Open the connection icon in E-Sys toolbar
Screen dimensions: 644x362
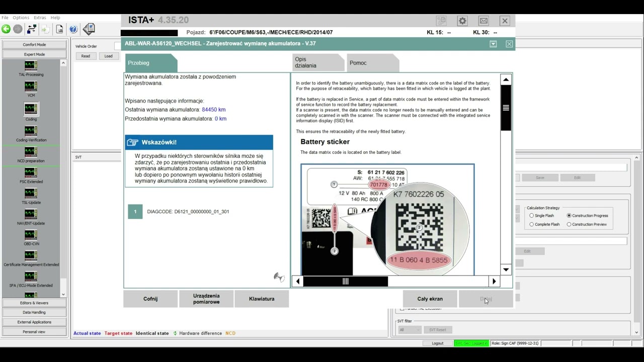point(31,29)
